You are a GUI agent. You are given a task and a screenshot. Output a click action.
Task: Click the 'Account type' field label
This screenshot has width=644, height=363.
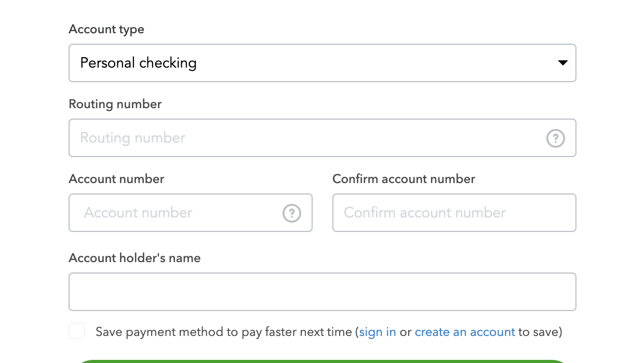(x=106, y=30)
